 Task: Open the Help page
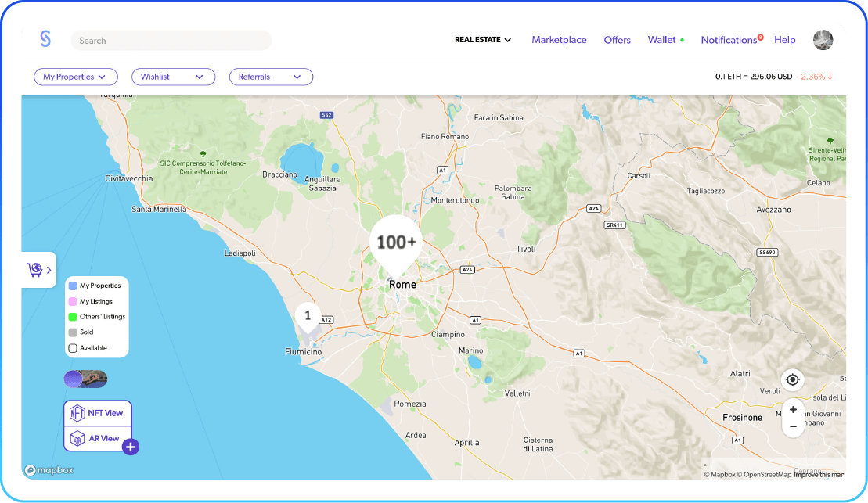[784, 40]
